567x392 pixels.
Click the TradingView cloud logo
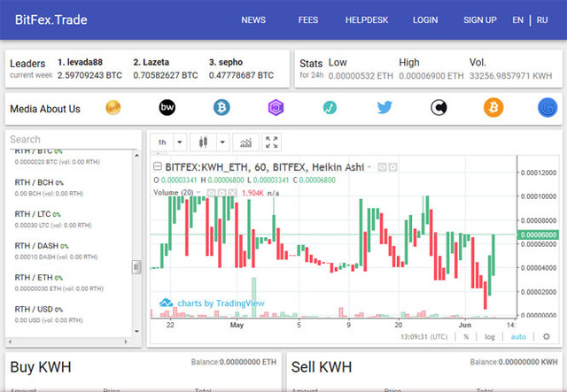click(x=166, y=303)
